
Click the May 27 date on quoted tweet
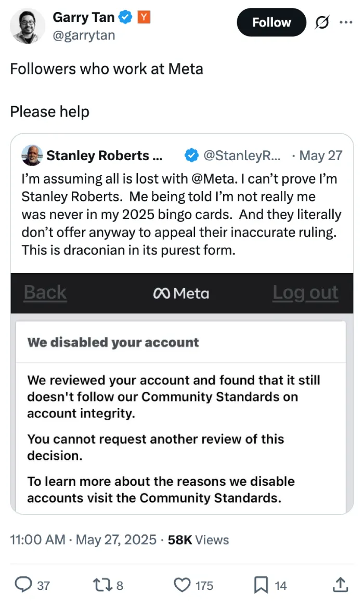coord(321,156)
